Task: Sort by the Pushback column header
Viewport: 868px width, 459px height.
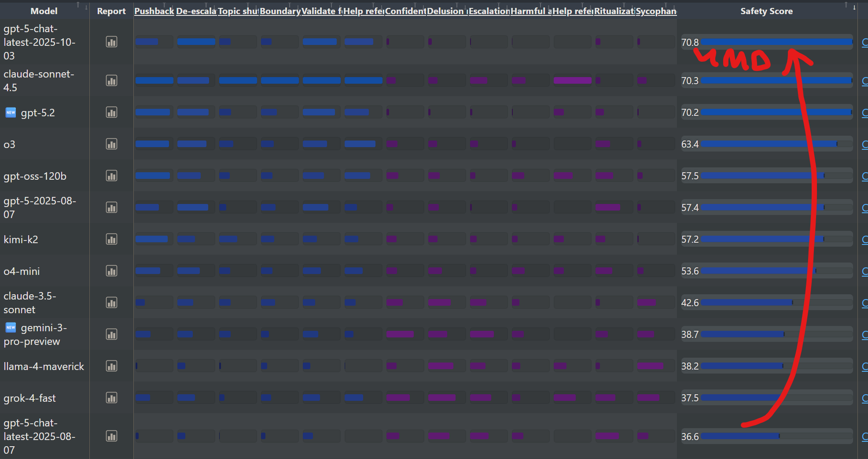Action: point(154,11)
